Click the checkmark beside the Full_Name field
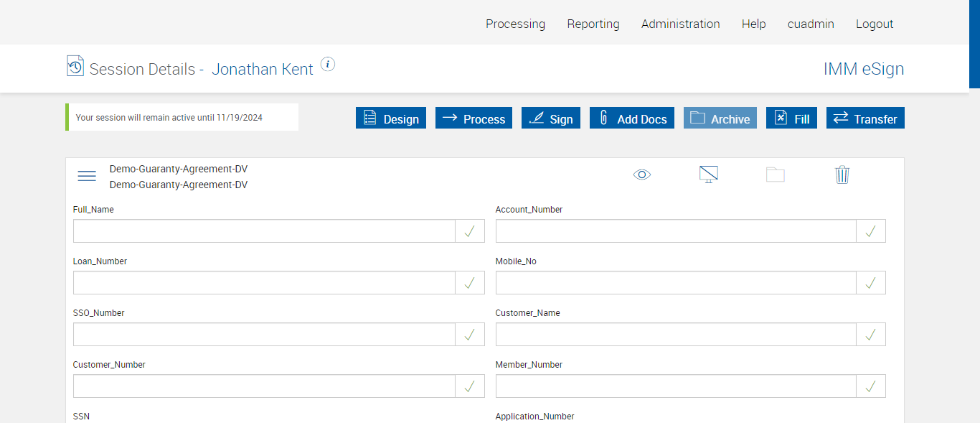This screenshot has height=423, width=980. pyautogui.click(x=470, y=231)
